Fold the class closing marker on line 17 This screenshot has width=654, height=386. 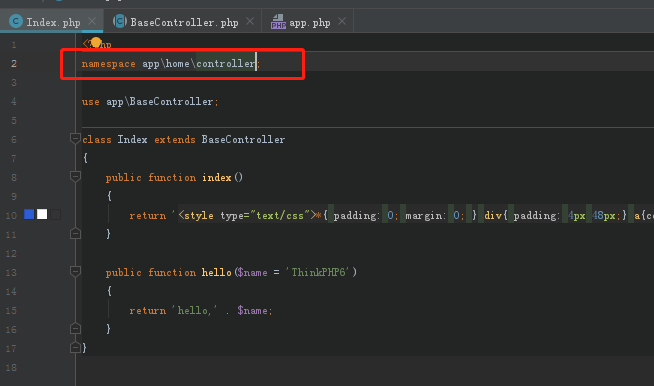(x=75, y=348)
